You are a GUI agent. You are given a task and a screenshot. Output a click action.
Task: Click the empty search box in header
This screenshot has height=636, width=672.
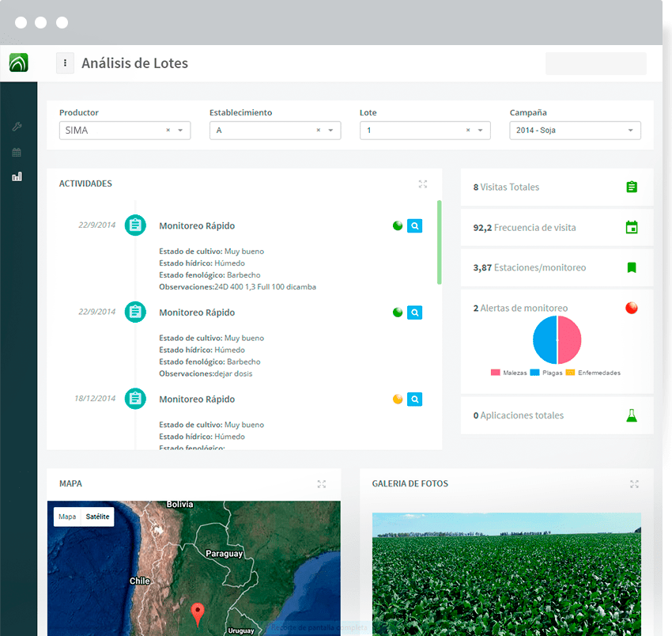(x=596, y=63)
